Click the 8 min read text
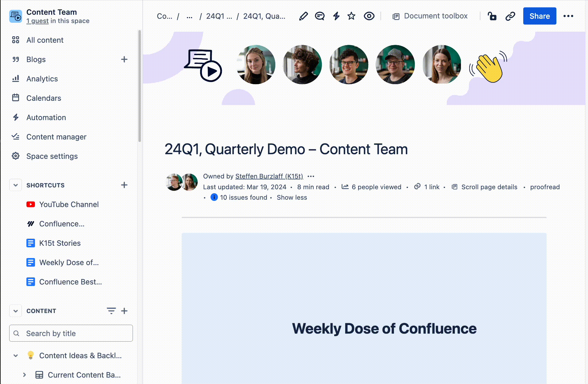This screenshot has height=384, width=588. pyautogui.click(x=313, y=187)
